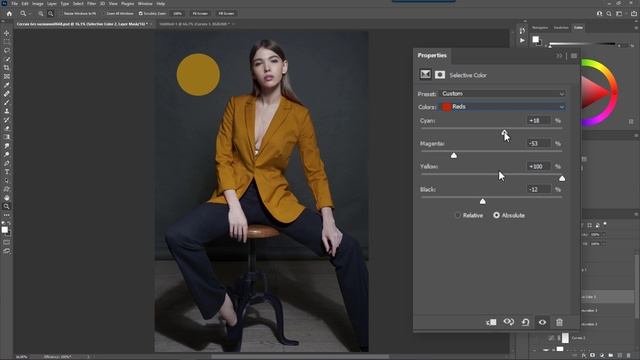
Task: Open the Colors dropdown showing Reds
Action: [502, 107]
